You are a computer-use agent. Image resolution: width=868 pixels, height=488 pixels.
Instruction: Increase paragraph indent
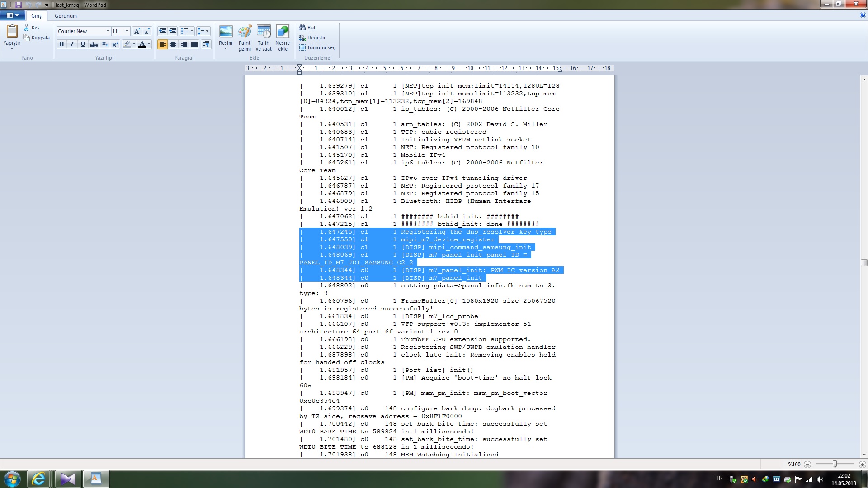pyautogui.click(x=173, y=31)
